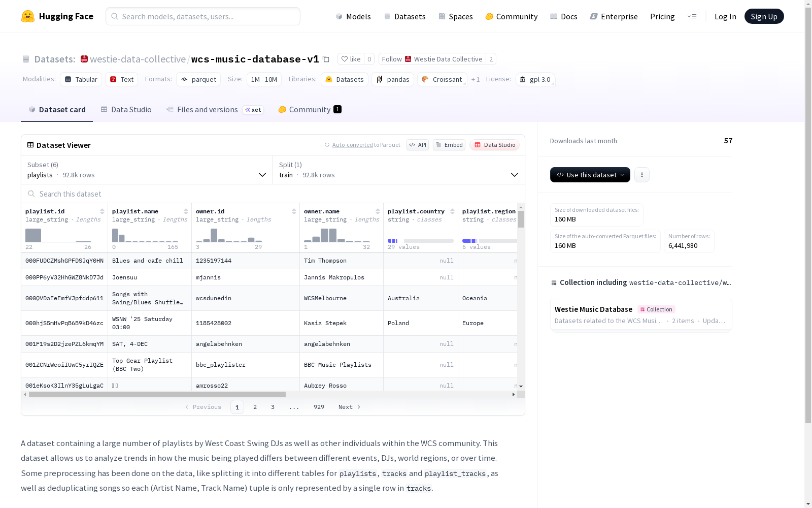Select the Tabular modality tag

tap(81, 79)
